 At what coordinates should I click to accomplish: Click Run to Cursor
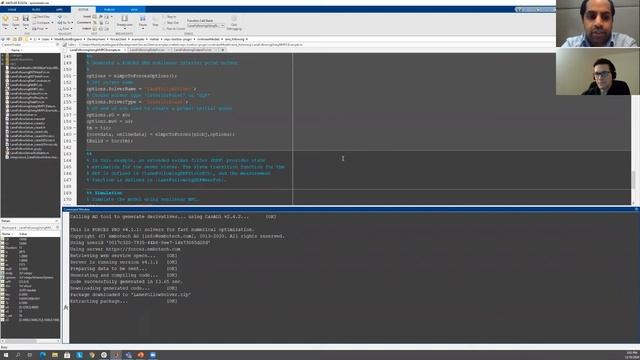point(174,29)
